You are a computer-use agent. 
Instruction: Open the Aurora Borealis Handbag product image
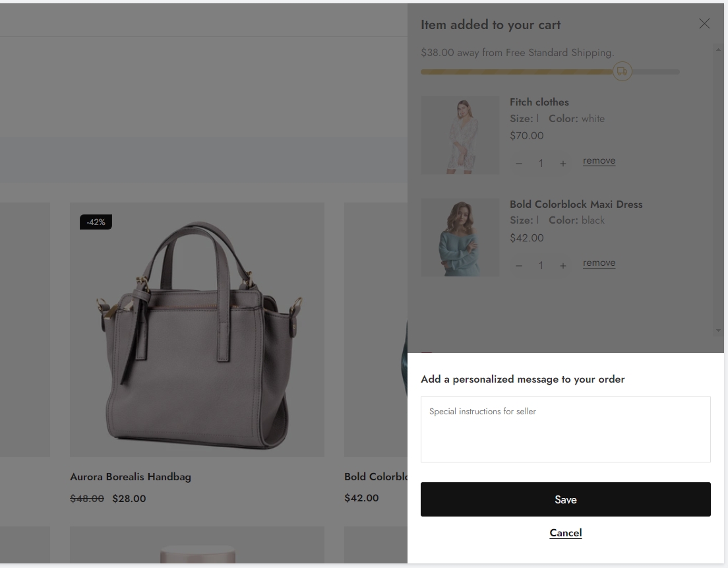[x=197, y=329]
